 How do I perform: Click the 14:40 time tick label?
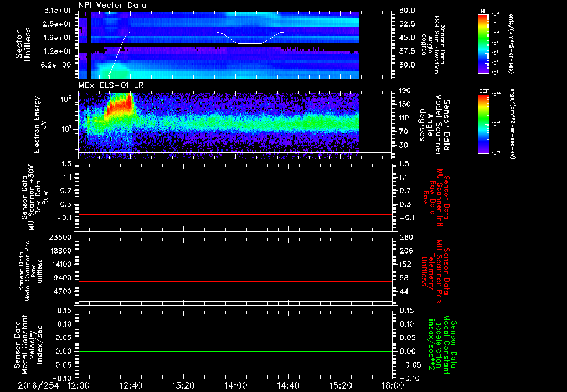(x=288, y=386)
